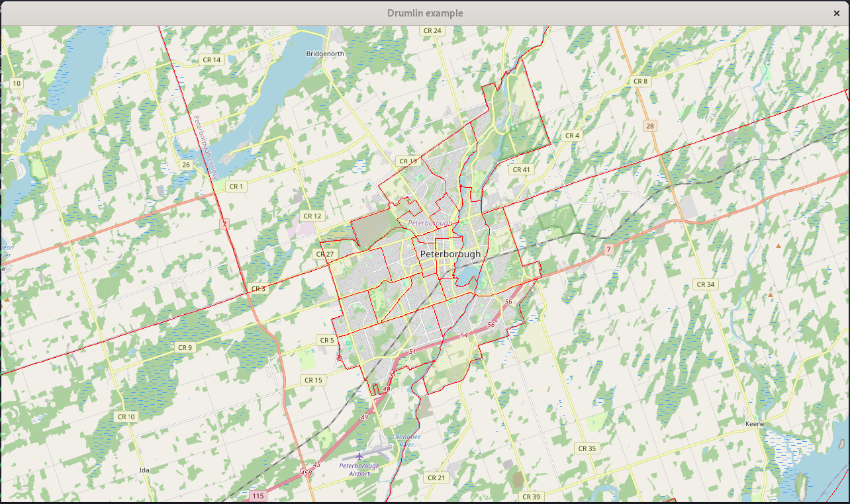Screen dimensions: 850x504
Task: Click the Drumlin example window title
Action: click(425, 13)
